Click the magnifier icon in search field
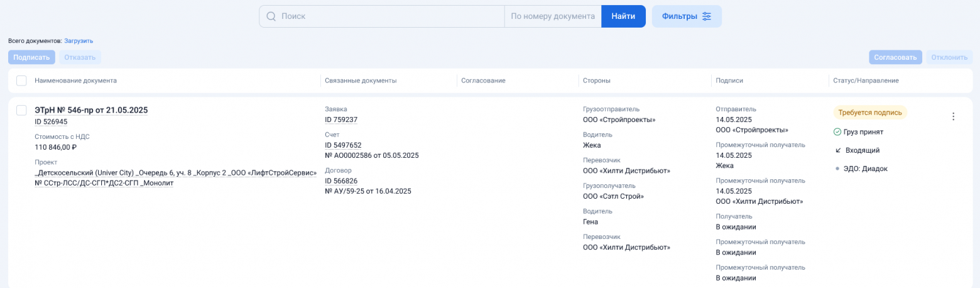This screenshot has height=288, width=980. pos(271,16)
